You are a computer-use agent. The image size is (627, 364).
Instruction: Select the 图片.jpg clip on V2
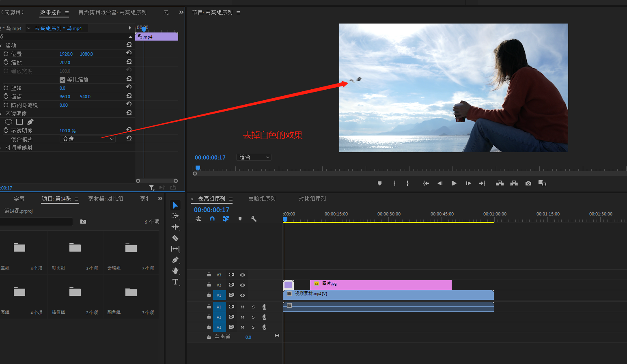pyautogui.click(x=381, y=284)
